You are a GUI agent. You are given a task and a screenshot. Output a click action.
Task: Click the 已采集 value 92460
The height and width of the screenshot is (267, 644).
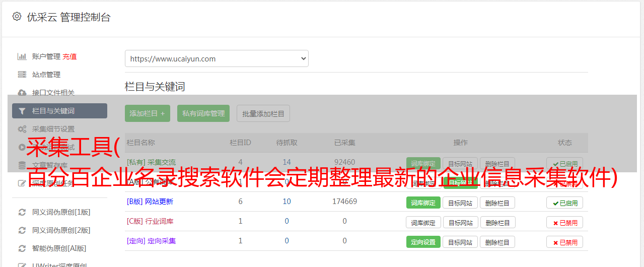(344, 162)
